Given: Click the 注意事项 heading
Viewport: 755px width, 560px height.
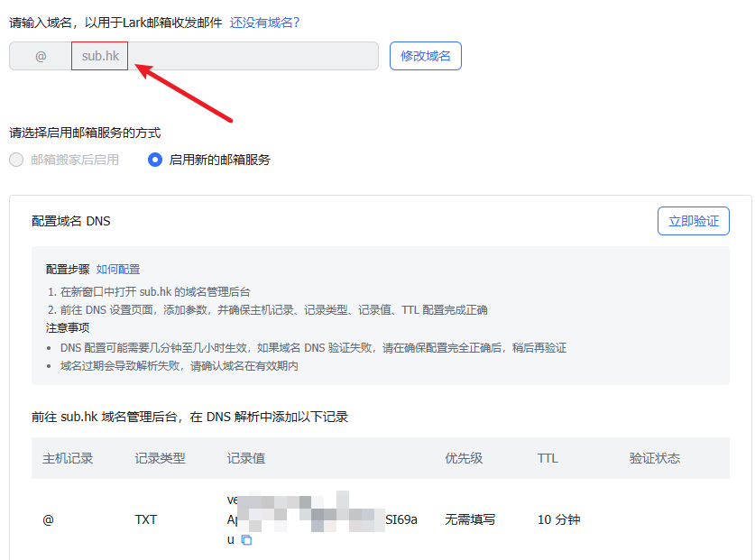Looking at the screenshot, I should tap(68, 328).
